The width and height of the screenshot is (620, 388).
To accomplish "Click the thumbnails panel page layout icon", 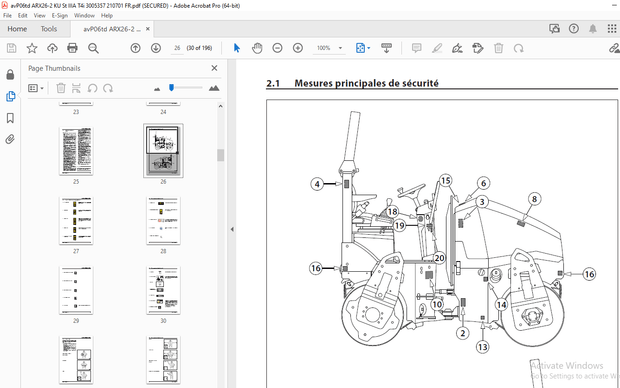I will tap(76, 88).
